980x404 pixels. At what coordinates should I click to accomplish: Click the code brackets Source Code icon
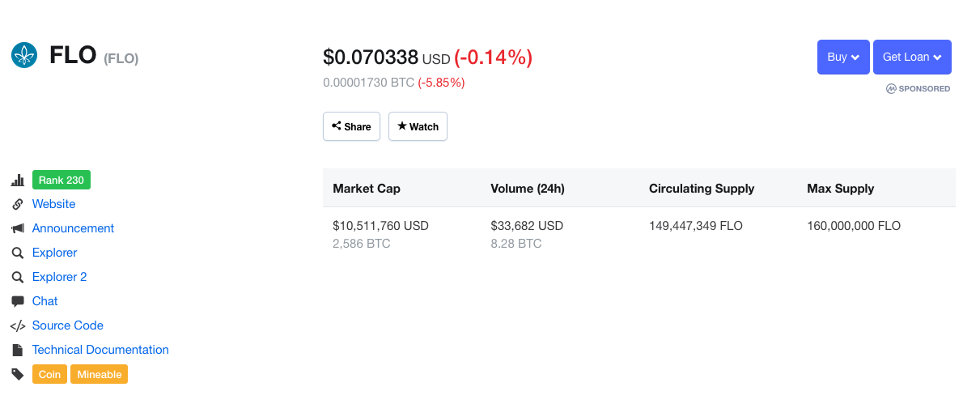[x=17, y=325]
